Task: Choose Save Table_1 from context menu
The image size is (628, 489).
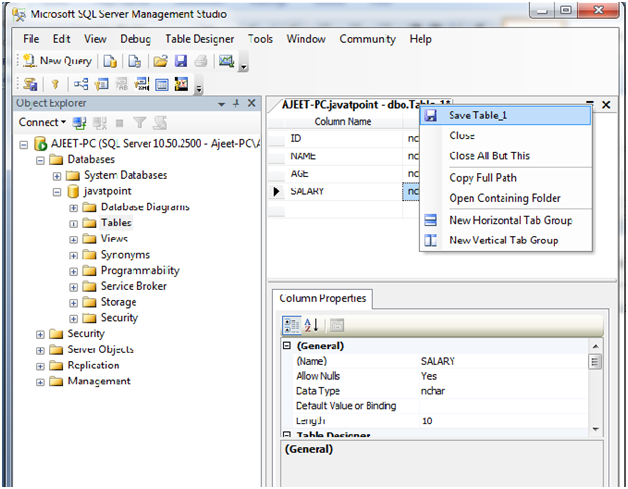Action: click(x=505, y=116)
